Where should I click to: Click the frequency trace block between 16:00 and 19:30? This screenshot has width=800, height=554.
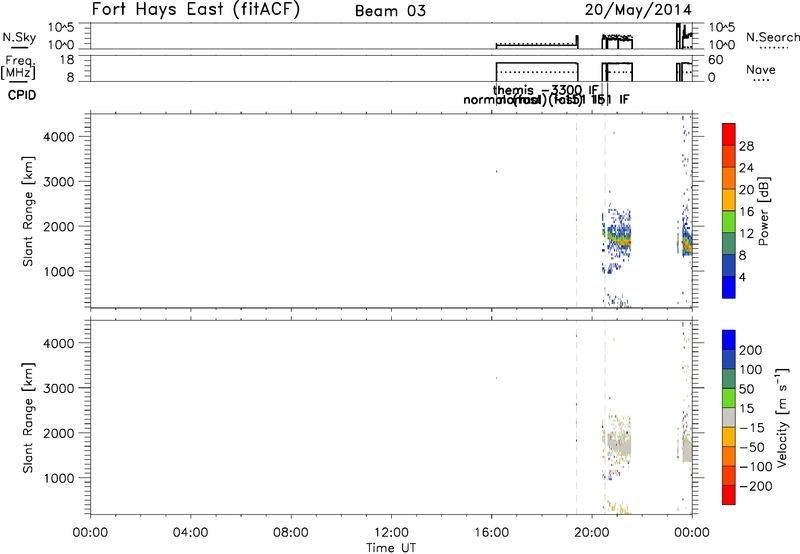[x=537, y=71]
